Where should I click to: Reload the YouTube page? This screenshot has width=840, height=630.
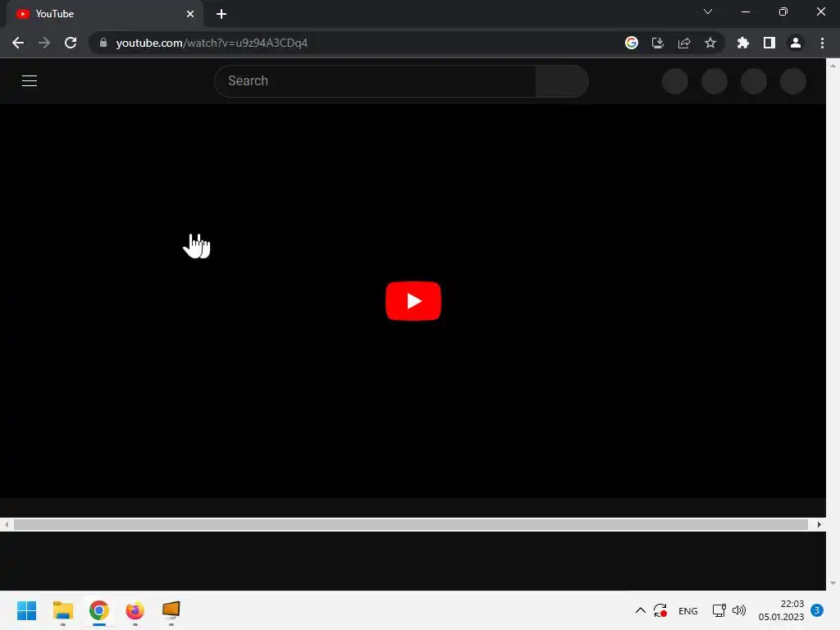[71, 43]
